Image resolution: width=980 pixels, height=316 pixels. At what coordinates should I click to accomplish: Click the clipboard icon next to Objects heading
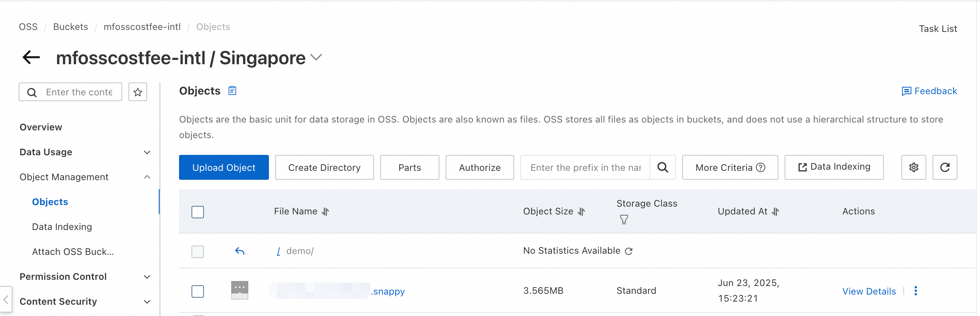tap(232, 91)
